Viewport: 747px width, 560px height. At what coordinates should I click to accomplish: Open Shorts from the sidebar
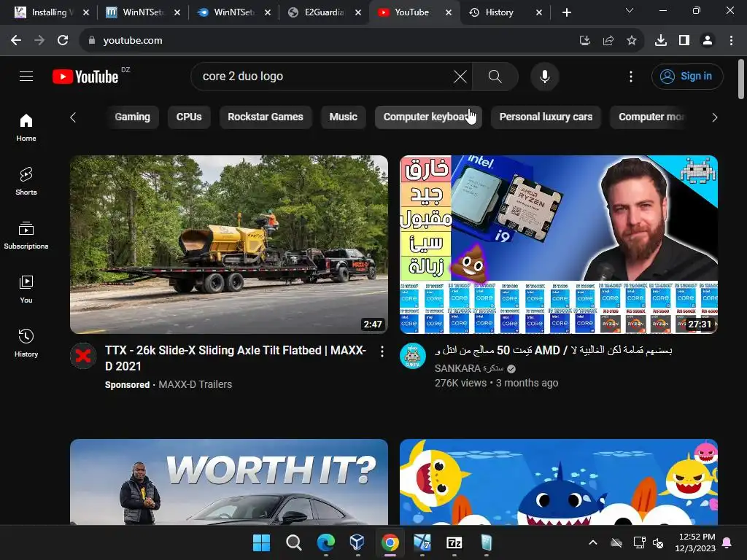(26, 181)
